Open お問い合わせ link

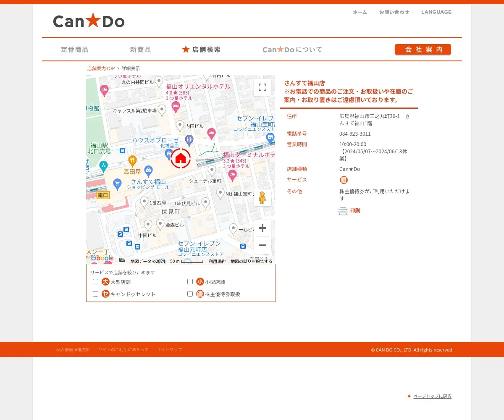394,12
